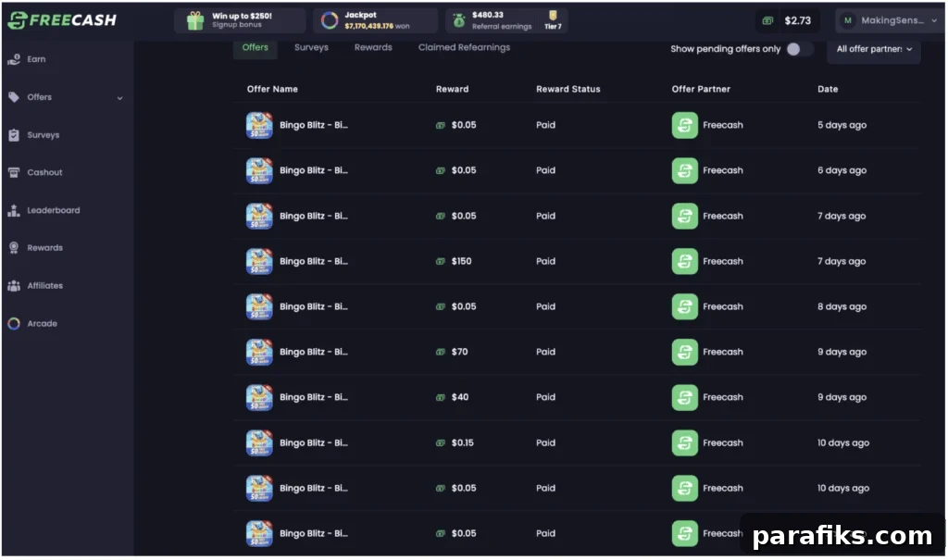The image size is (948, 560).
Task: Click the 5 days ago date
Action: pyautogui.click(x=842, y=125)
